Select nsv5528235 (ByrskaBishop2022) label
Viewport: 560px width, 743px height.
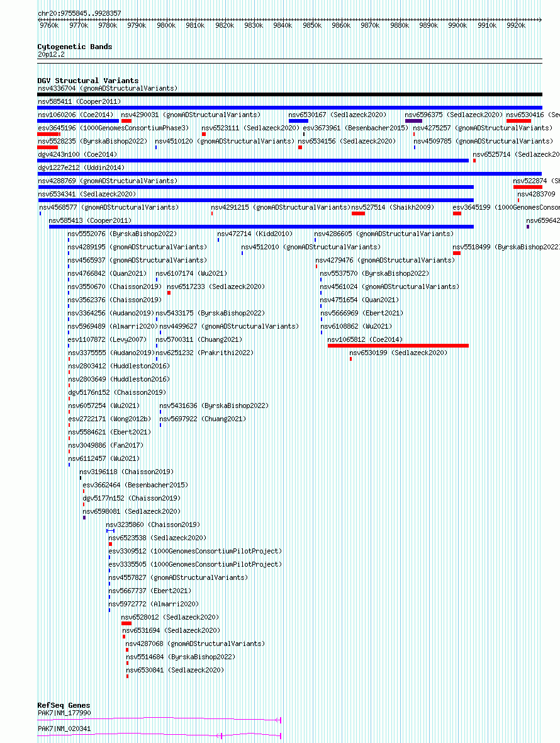click(x=92, y=141)
